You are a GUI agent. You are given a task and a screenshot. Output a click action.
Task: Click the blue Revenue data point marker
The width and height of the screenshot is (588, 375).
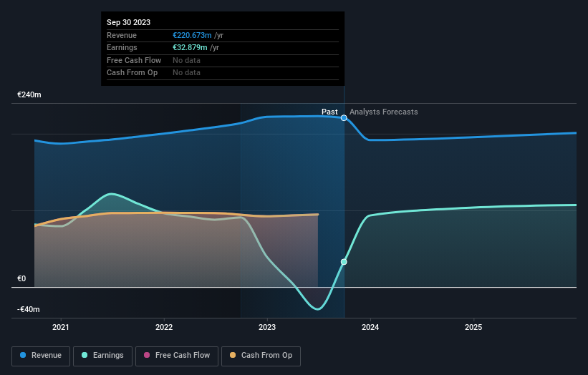344,118
